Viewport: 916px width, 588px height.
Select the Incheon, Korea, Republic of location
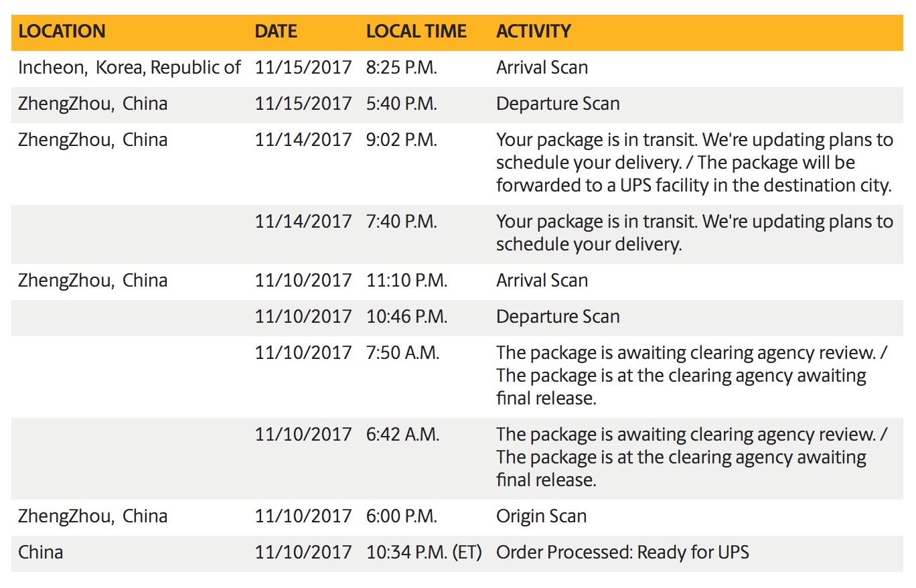click(129, 68)
